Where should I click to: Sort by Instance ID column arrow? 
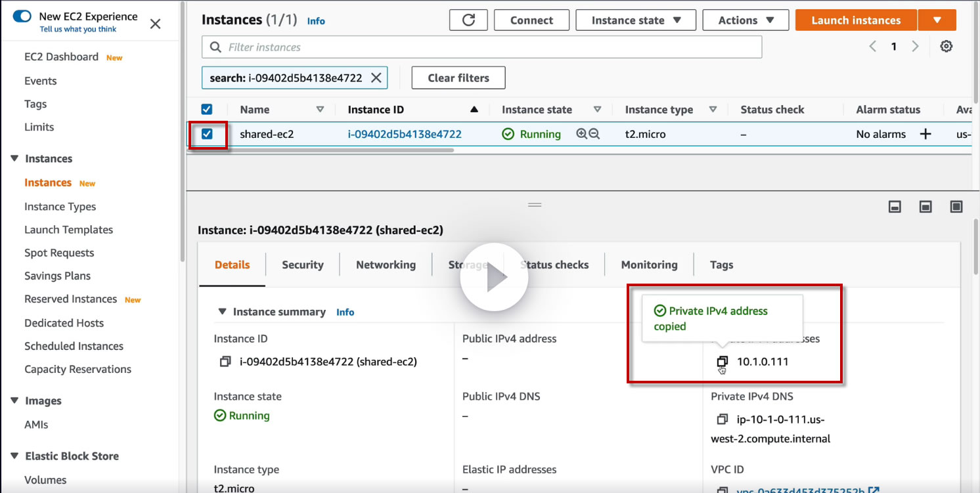click(474, 110)
